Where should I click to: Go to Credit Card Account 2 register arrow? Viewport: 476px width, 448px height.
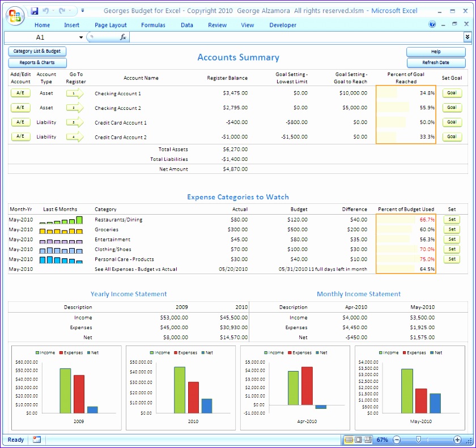(x=75, y=137)
